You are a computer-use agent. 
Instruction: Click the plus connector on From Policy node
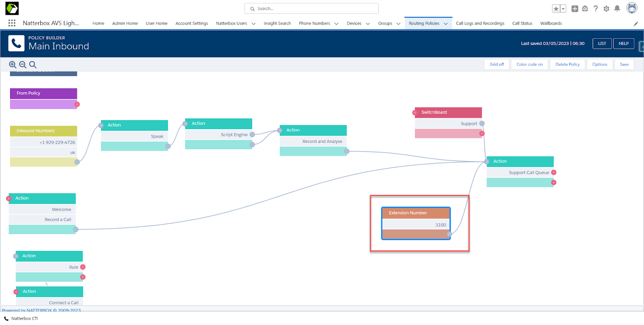(x=77, y=104)
